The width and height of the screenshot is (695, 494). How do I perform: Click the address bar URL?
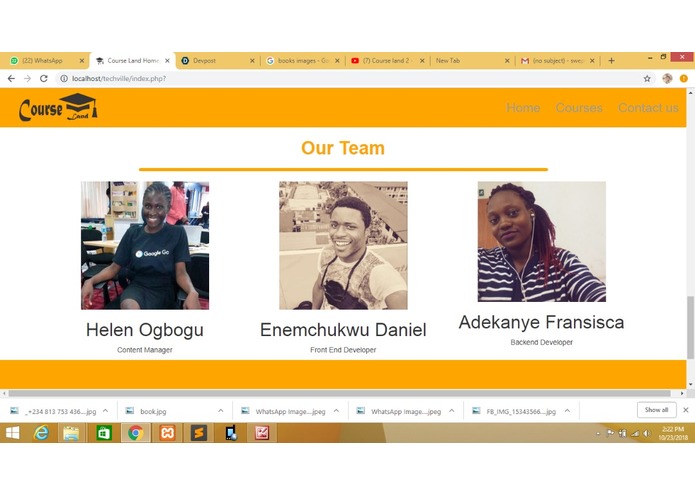pos(119,78)
